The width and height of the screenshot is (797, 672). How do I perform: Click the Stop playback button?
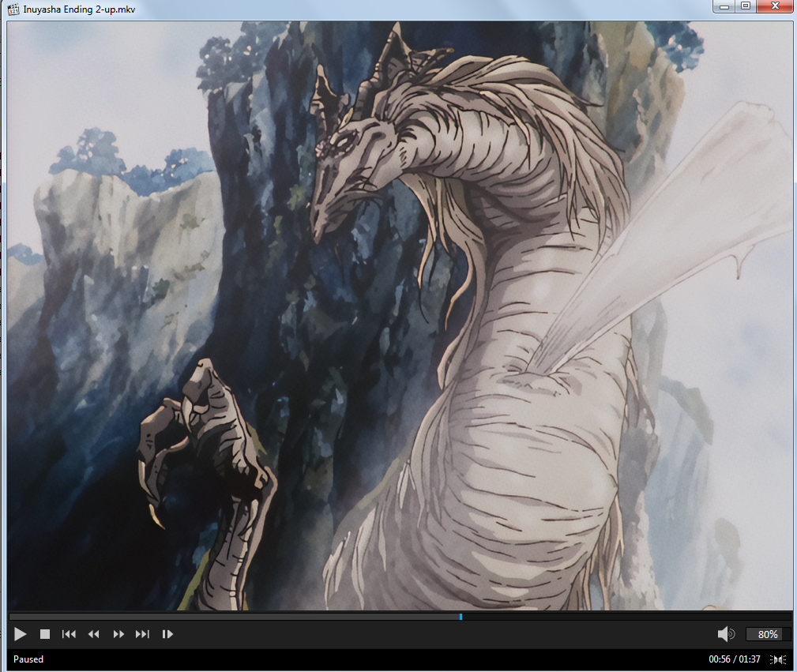pos(45,634)
